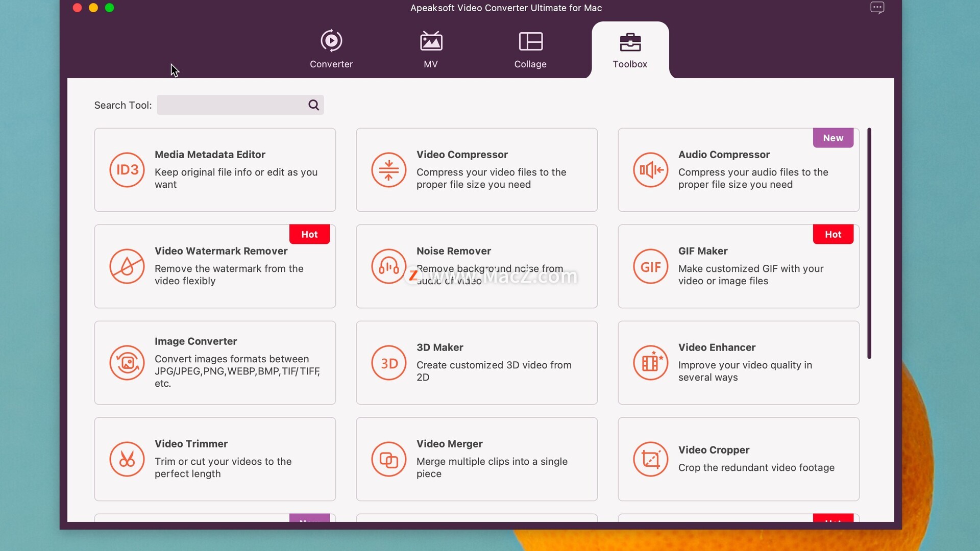Screen dimensions: 980x551
Task: Click 'Convert images formats between' description
Action: (x=237, y=371)
